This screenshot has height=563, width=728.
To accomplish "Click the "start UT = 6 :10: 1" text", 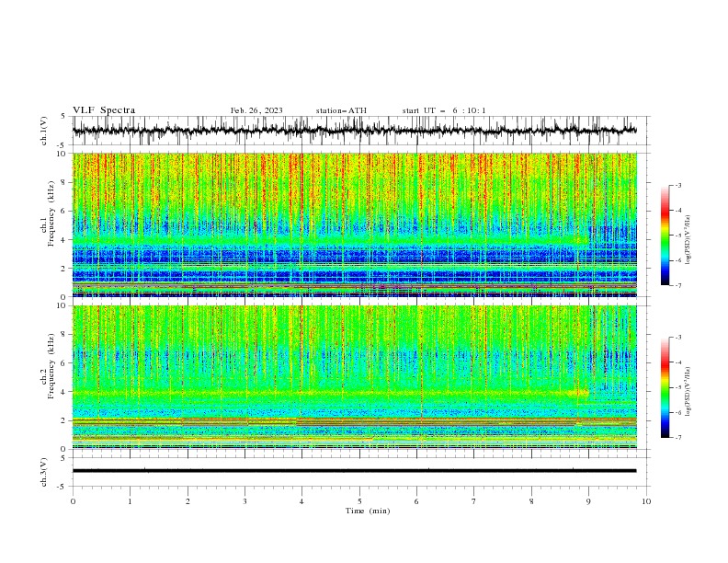I will pyautogui.click(x=444, y=110).
